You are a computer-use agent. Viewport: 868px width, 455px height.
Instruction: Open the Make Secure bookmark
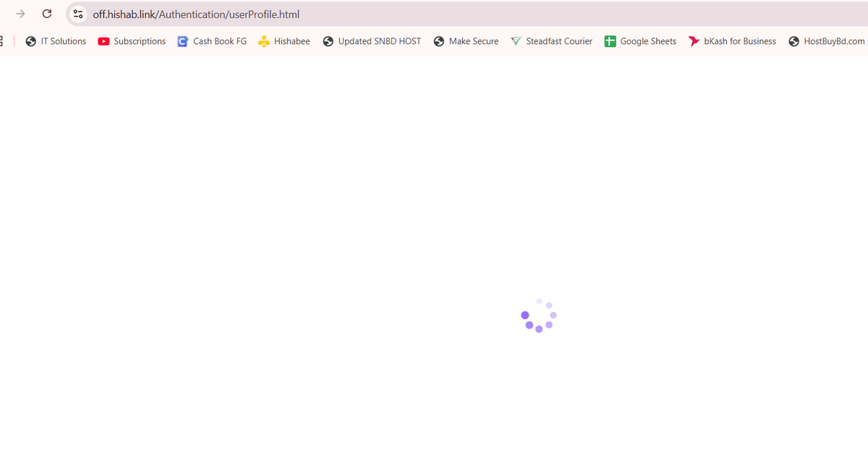(x=473, y=41)
